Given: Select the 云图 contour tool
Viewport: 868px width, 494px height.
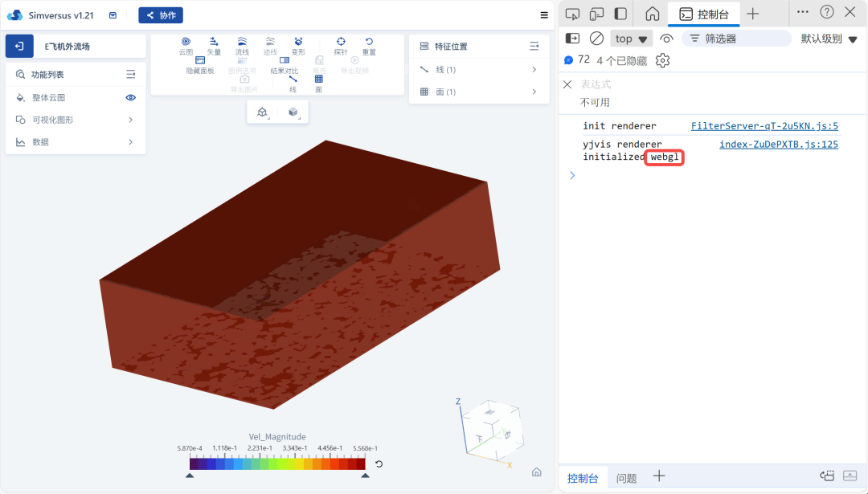Looking at the screenshot, I should (x=186, y=45).
